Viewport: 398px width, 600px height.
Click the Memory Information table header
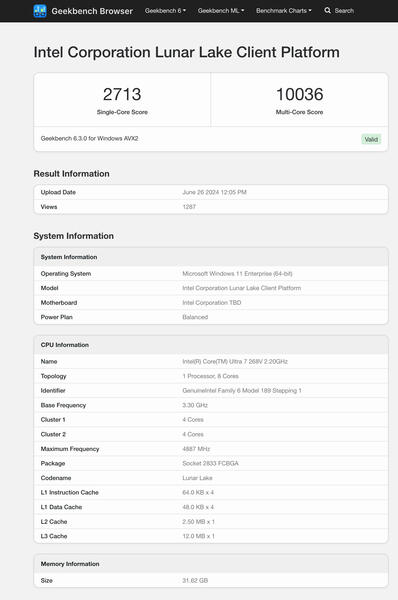click(211, 564)
